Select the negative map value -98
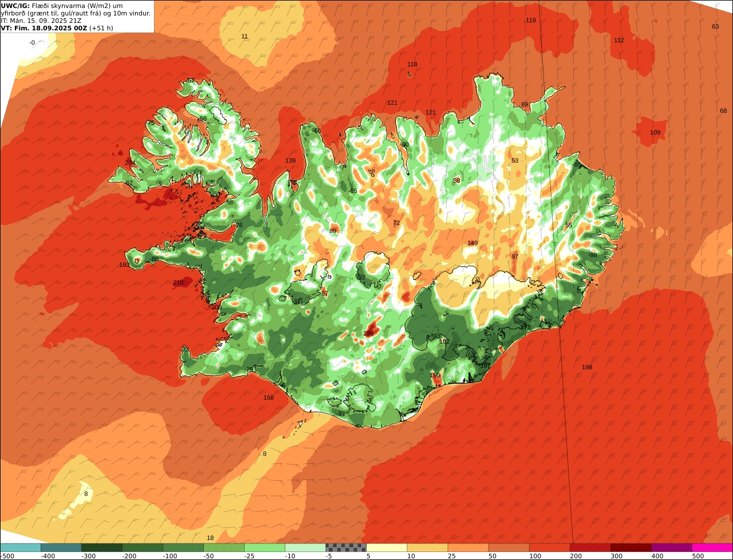The width and height of the screenshot is (733, 560). coord(593,255)
